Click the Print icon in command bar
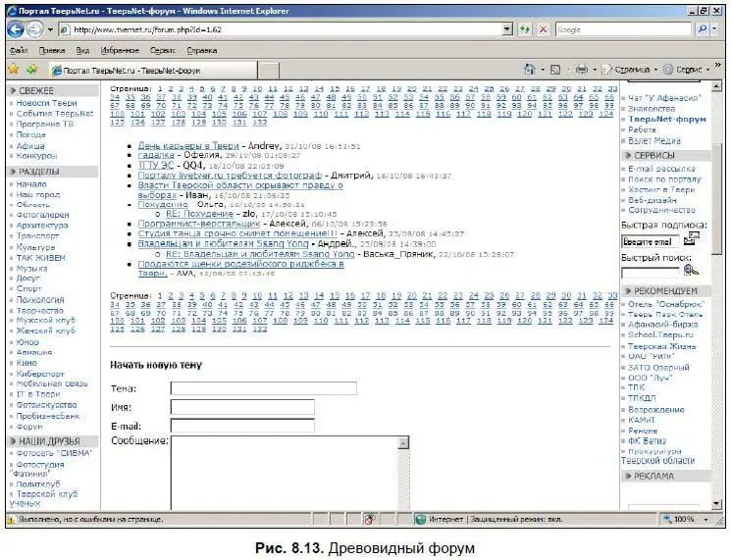 581,70
